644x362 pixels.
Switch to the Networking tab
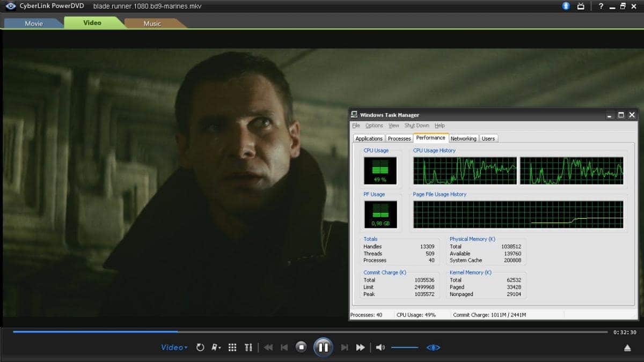tap(464, 138)
